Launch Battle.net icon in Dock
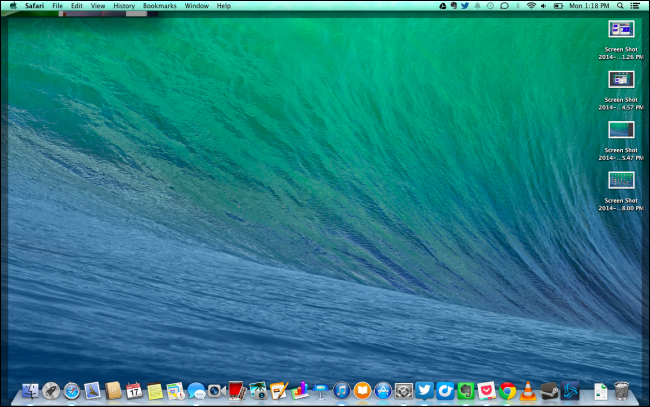 click(570, 391)
